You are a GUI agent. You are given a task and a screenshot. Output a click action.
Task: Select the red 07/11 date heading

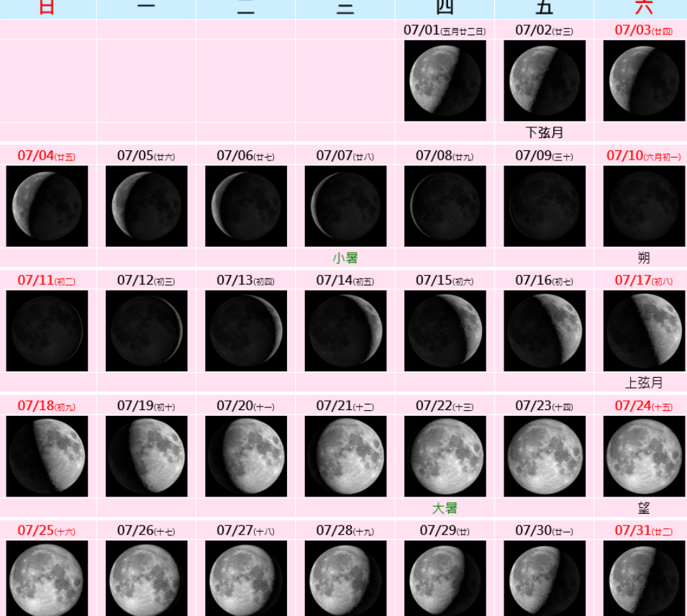(47, 280)
